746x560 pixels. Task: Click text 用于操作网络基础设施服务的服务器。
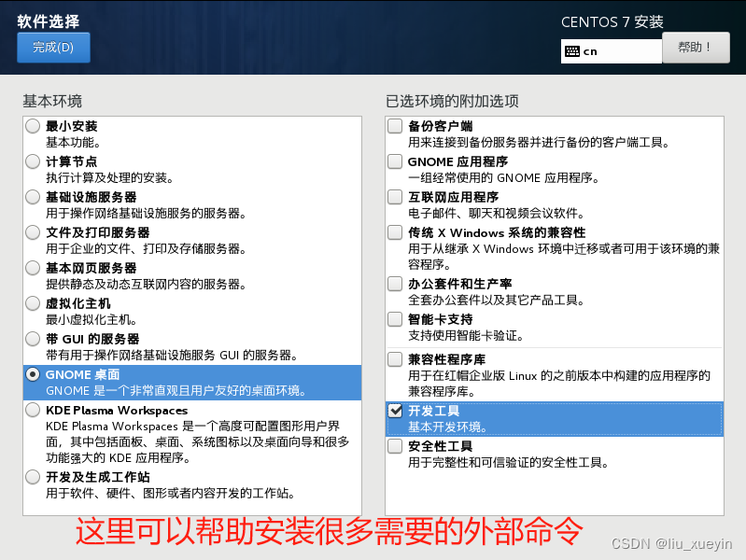tap(146, 213)
